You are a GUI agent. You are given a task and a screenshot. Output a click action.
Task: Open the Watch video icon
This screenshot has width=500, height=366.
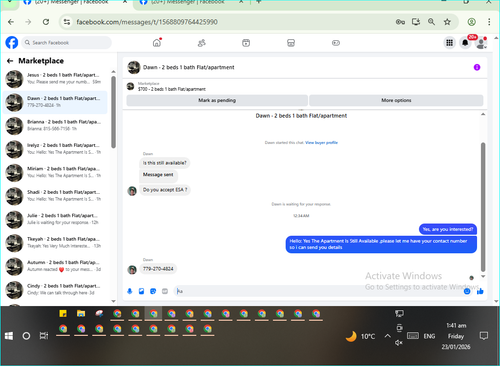[x=246, y=43]
